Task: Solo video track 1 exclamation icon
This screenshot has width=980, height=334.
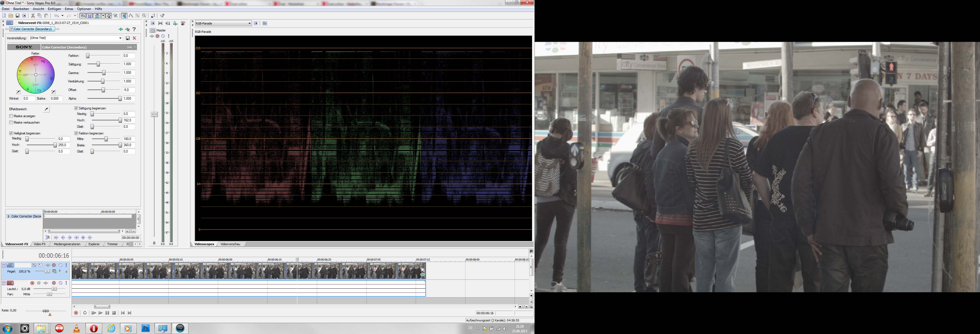Action: point(66,265)
